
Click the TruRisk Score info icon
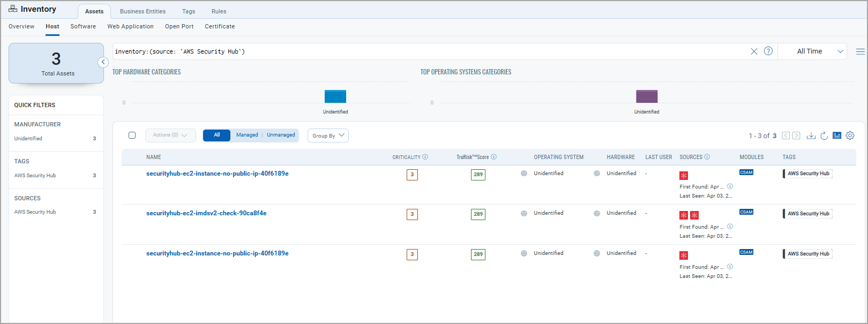(493, 157)
